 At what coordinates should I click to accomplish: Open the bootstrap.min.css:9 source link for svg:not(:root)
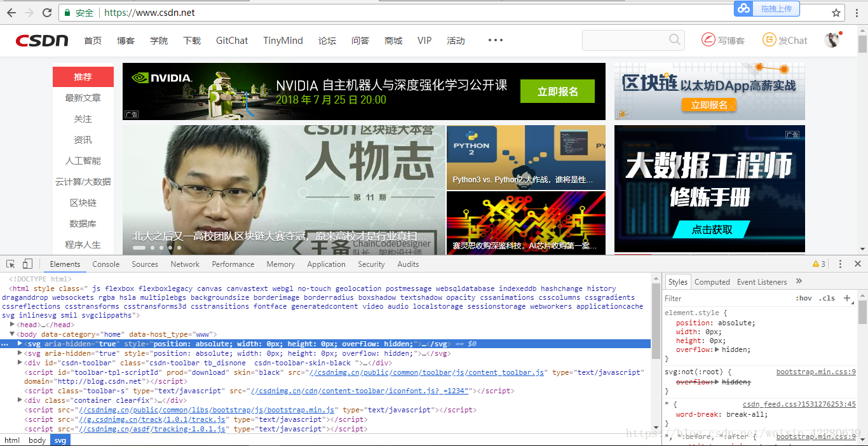click(816, 372)
